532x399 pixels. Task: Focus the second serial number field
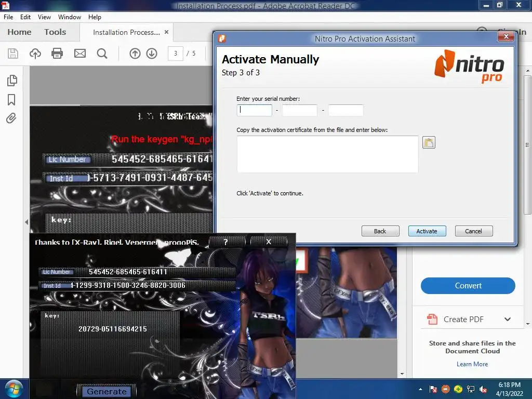coord(300,110)
